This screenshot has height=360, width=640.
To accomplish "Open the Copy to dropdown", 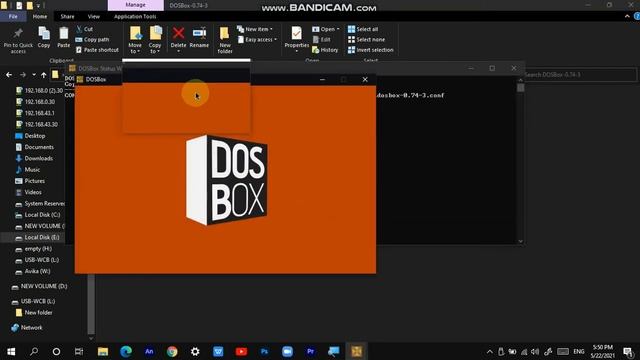I will tap(155, 40).
